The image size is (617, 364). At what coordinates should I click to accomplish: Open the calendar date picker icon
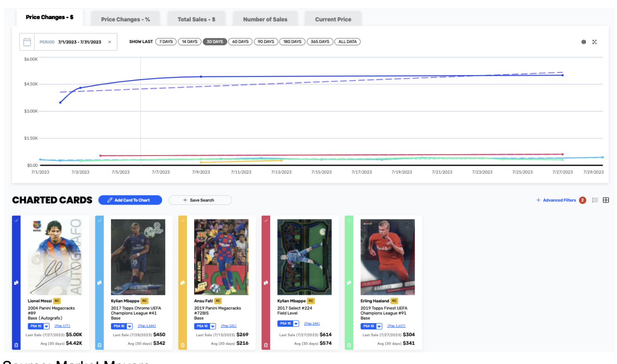coord(27,42)
